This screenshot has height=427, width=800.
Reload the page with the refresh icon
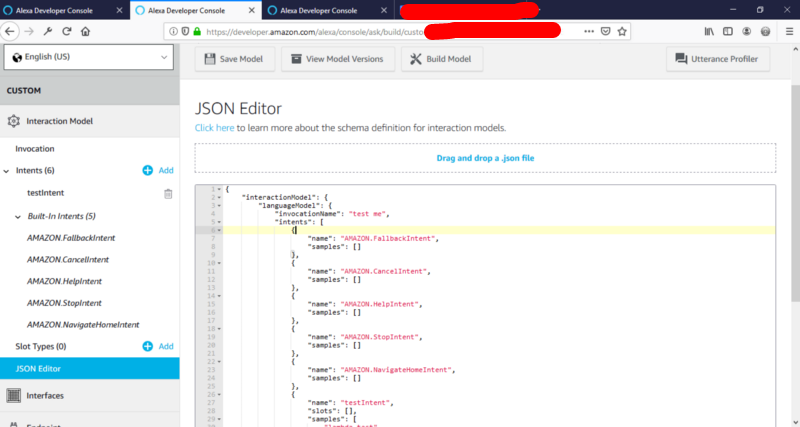coord(66,32)
